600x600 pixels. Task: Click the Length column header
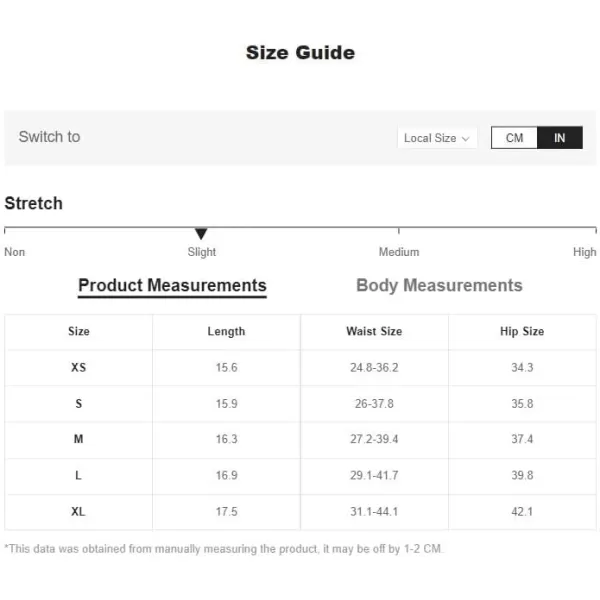[226, 331]
